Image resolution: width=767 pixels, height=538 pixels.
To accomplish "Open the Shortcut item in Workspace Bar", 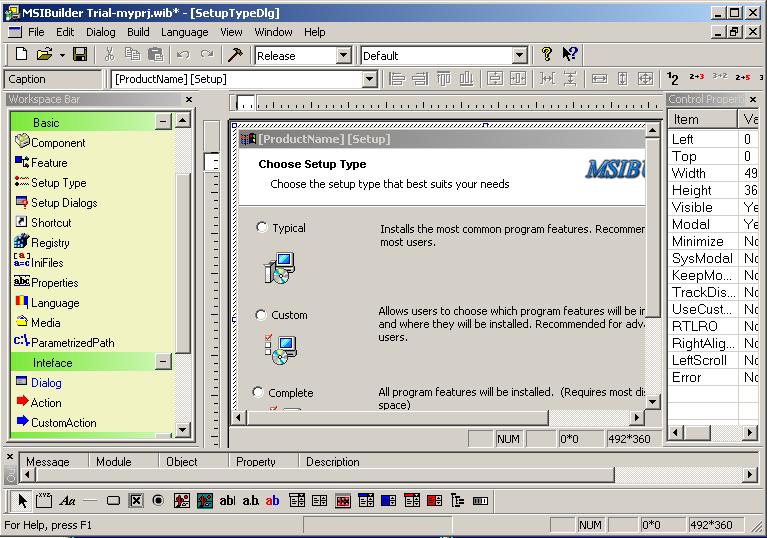I will pyautogui.click(x=43, y=223).
